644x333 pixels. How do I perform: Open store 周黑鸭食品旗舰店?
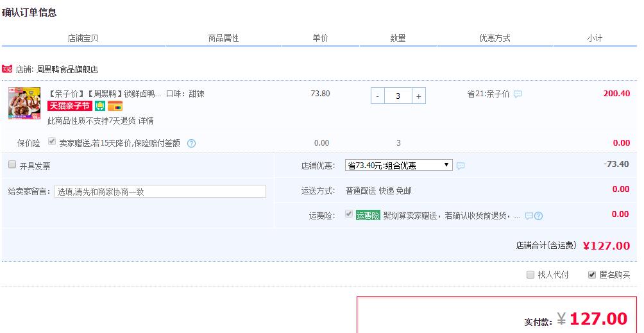pos(67,69)
